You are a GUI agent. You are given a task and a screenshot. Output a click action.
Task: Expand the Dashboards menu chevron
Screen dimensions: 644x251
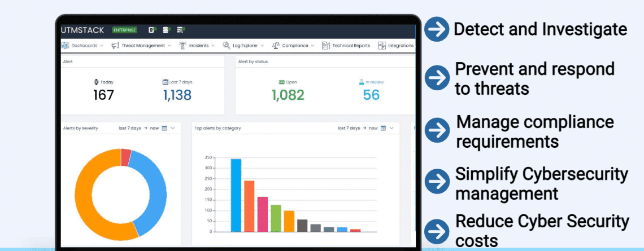[102, 46]
